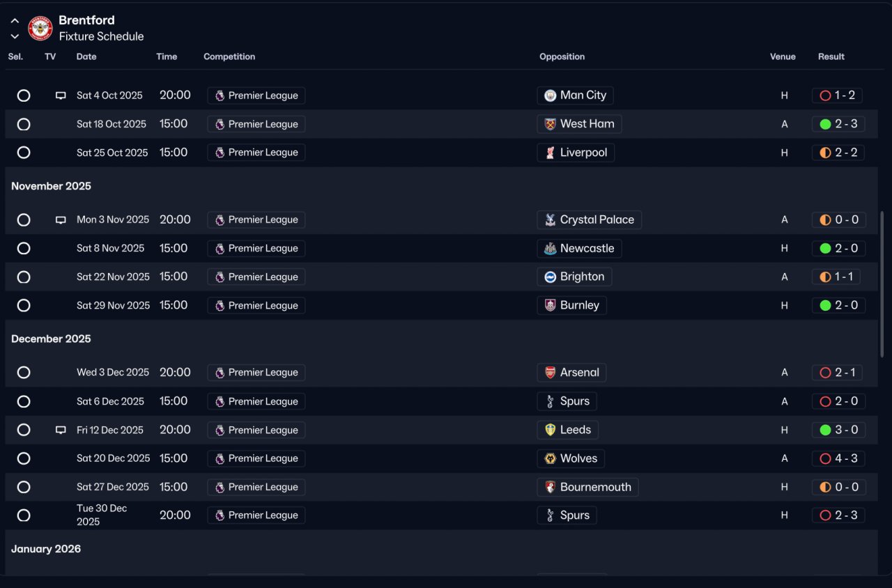Click the Crystal Palace club crest

(x=551, y=220)
